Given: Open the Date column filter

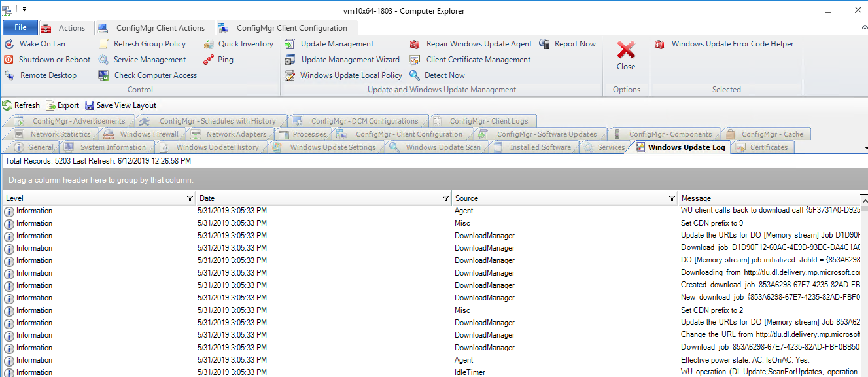Looking at the screenshot, I should click(x=445, y=198).
